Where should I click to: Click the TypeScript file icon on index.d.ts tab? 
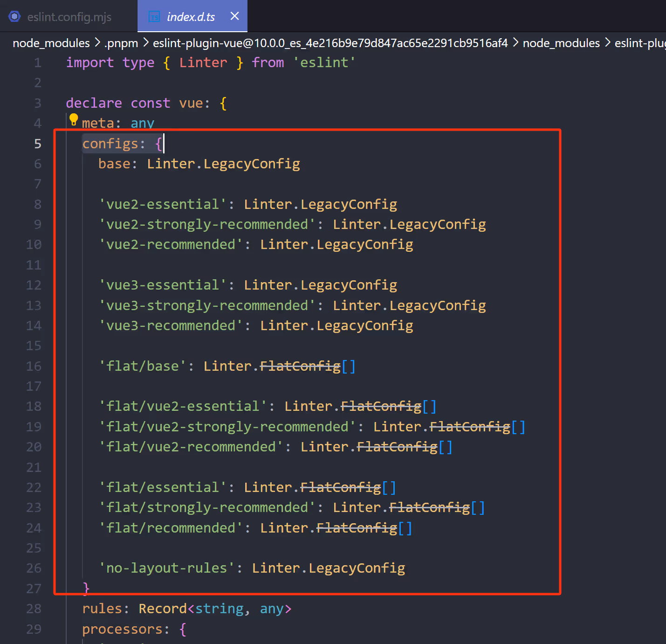154,17
